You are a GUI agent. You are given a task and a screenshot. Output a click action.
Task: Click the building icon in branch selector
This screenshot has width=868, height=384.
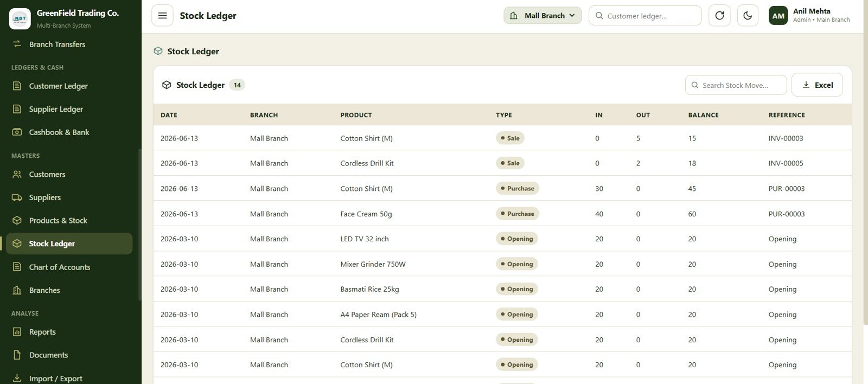[x=513, y=16]
